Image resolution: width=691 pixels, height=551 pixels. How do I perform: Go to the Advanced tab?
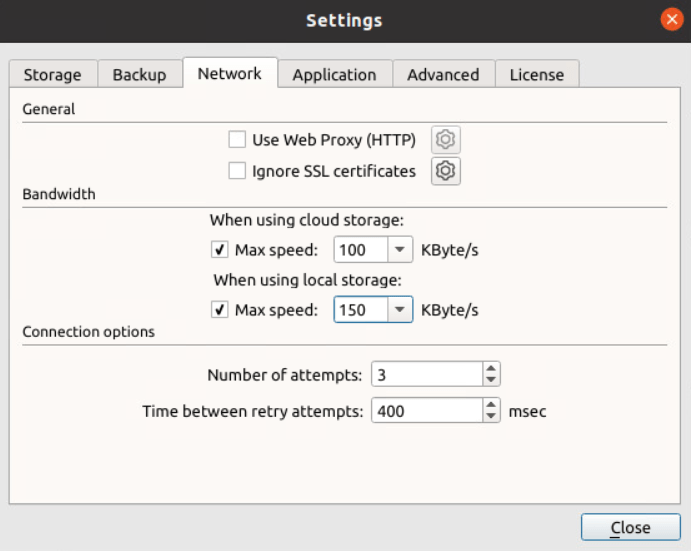(443, 75)
